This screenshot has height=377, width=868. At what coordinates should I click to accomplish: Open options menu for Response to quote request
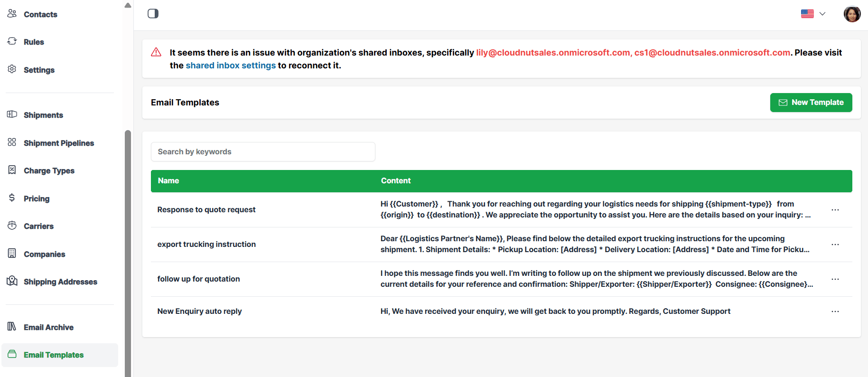[835, 210]
